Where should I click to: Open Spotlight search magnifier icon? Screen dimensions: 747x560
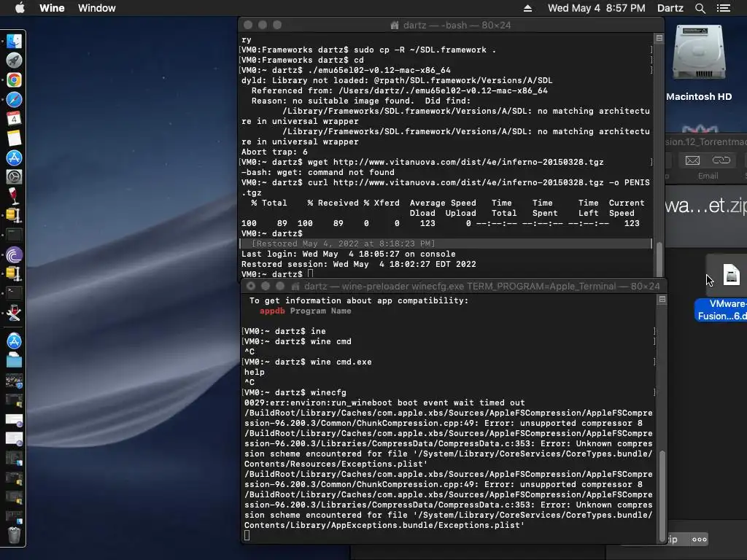(x=700, y=8)
